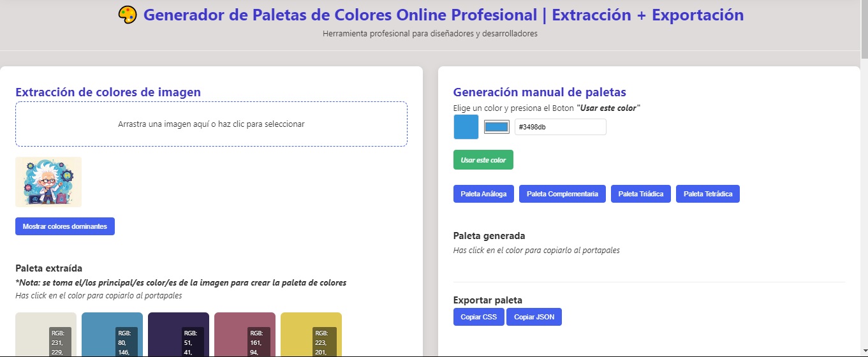Generate Paleta Complementaria
This screenshot has width=868, height=357.
pos(563,194)
